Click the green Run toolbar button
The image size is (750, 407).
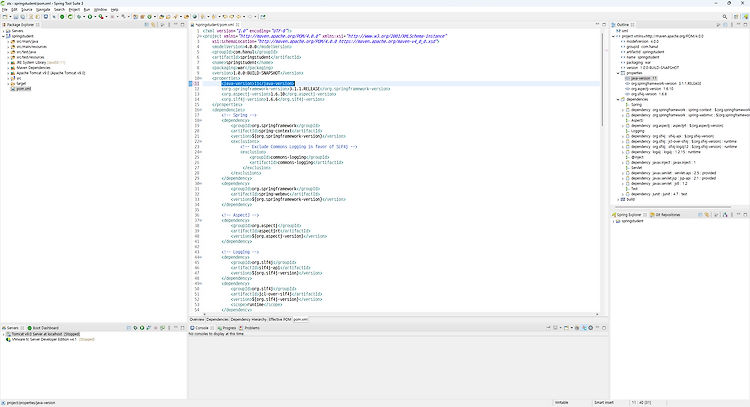(89, 17)
